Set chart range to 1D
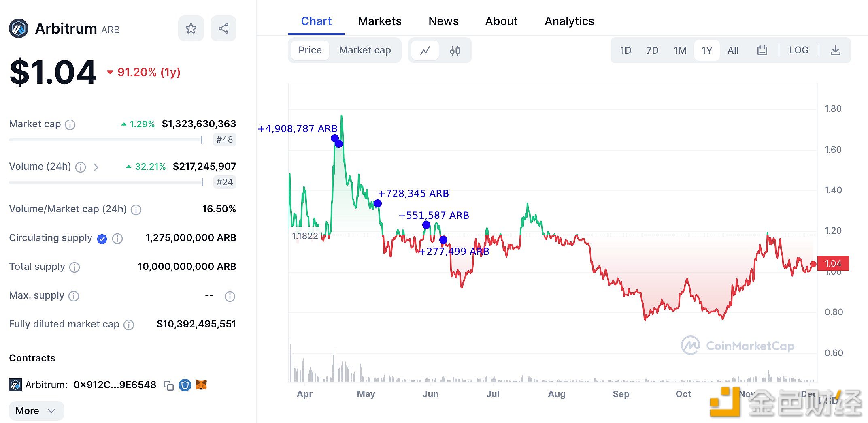The image size is (868, 423). point(625,51)
